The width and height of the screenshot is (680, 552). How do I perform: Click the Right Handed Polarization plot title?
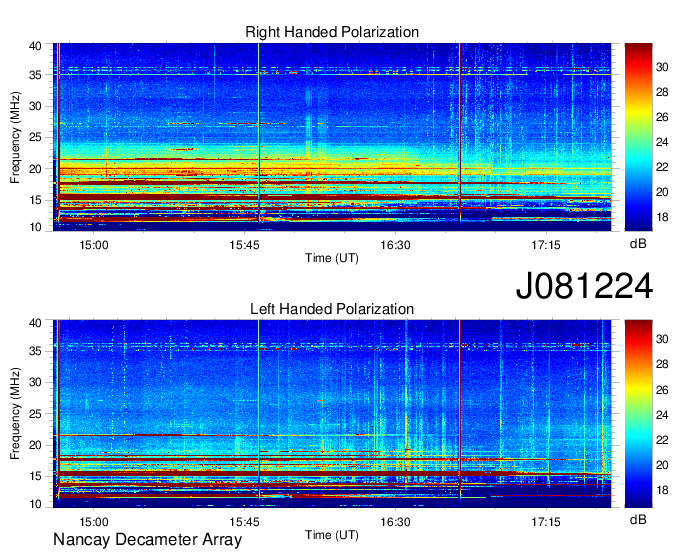click(332, 32)
